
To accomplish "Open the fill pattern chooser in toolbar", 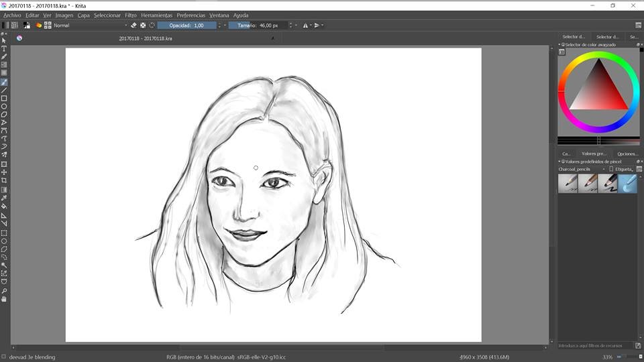I will click(14, 25).
